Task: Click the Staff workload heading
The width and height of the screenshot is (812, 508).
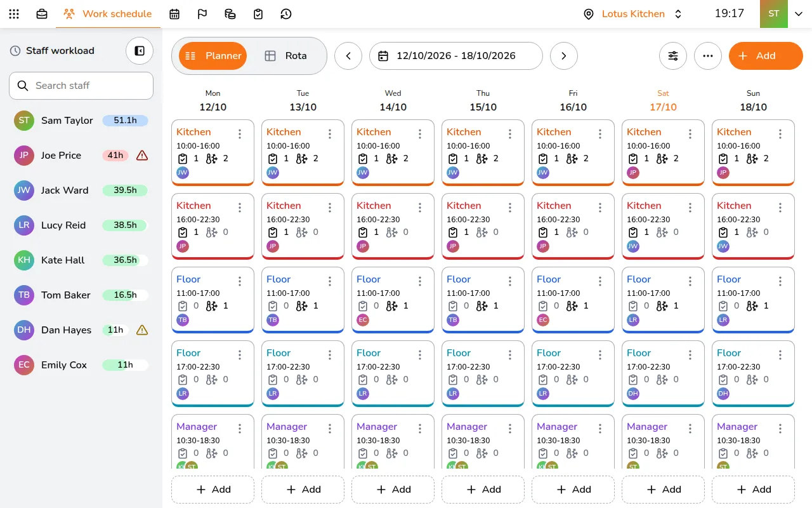Action: 60,51
